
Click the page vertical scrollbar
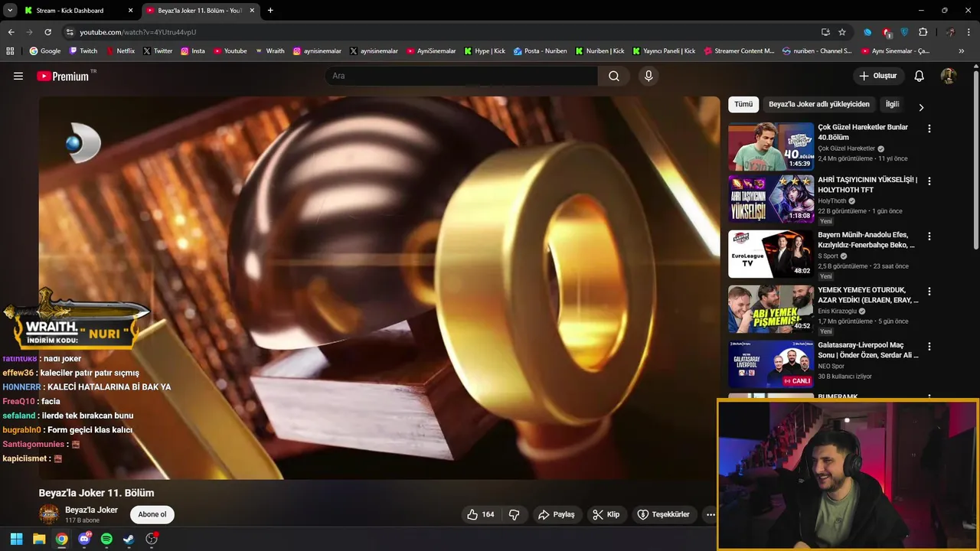[975, 161]
